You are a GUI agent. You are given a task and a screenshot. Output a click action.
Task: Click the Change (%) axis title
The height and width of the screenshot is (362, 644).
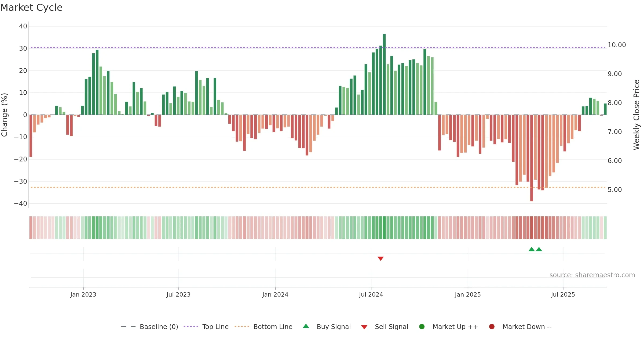(4, 115)
